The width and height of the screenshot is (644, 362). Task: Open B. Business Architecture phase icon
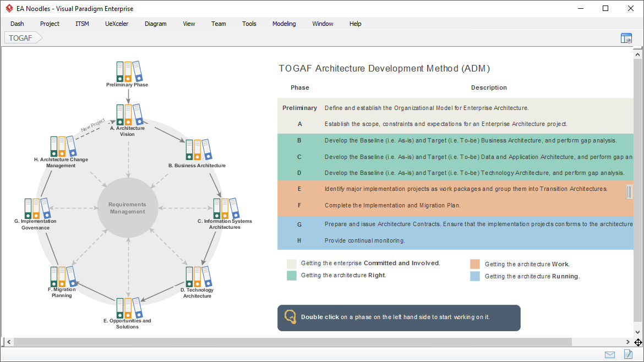click(x=198, y=150)
